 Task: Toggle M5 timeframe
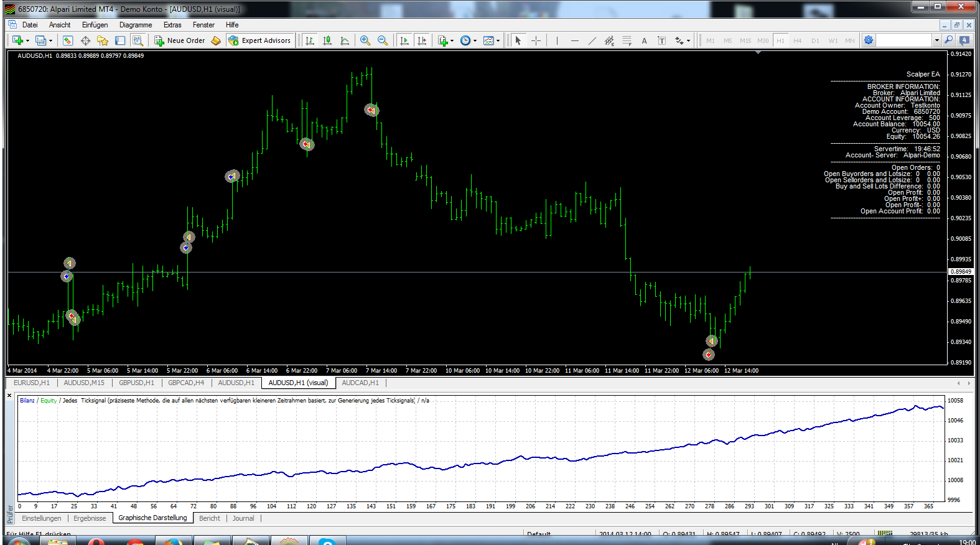[728, 40]
